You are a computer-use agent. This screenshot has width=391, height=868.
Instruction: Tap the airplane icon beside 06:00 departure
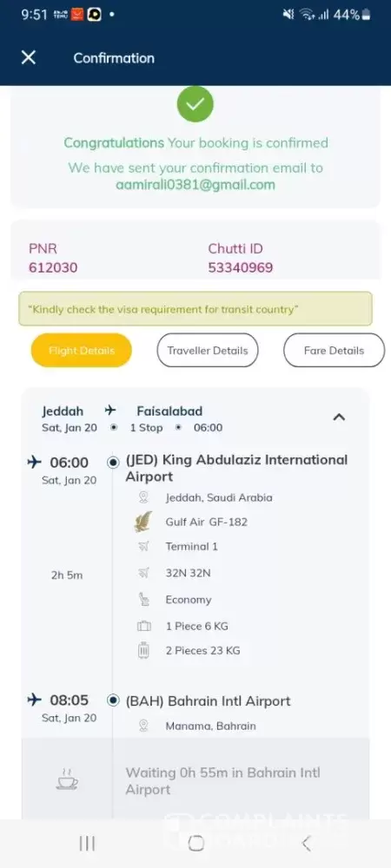pyautogui.click(x=35, y=462)
